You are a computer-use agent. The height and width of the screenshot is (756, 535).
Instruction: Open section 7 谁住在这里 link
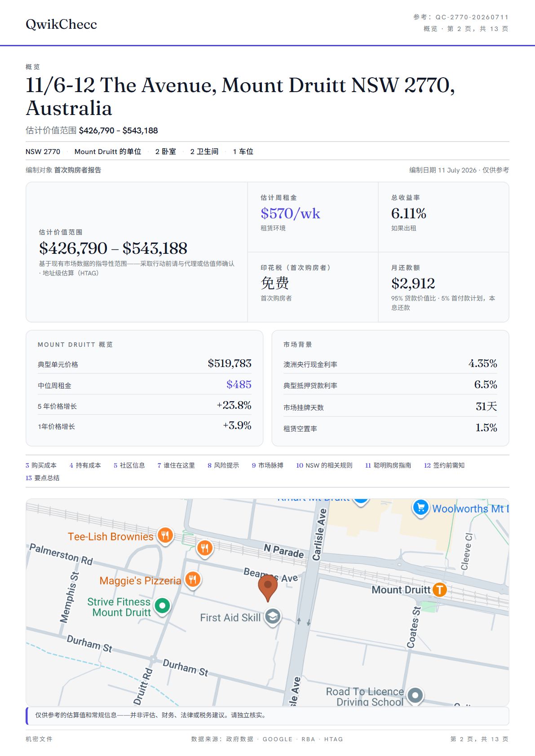(x=176, y=465)
